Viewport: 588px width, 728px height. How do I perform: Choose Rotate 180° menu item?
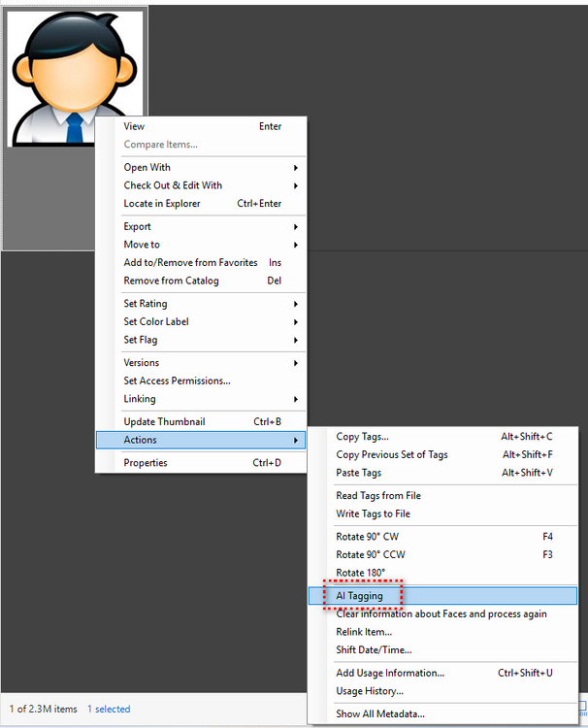[x=361, y=573]
